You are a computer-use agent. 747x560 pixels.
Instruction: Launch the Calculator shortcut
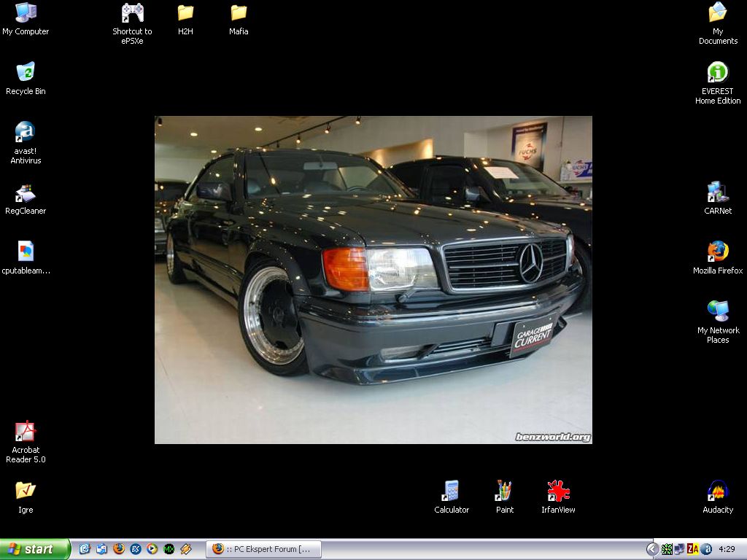pos(452,491)
